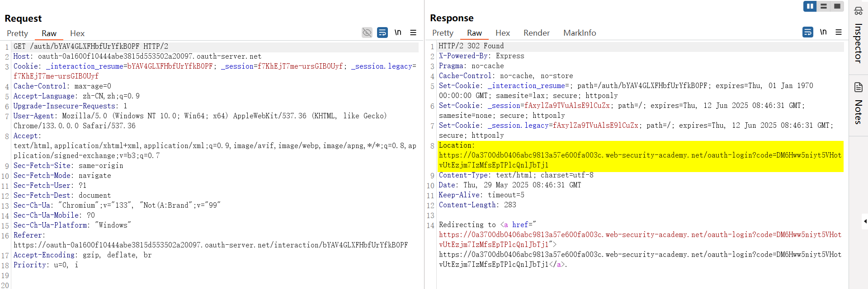The height and width of the screenshot is (289, 868).
Task: Switch to top-bottom split layout
Action: (x=824, y=6)
